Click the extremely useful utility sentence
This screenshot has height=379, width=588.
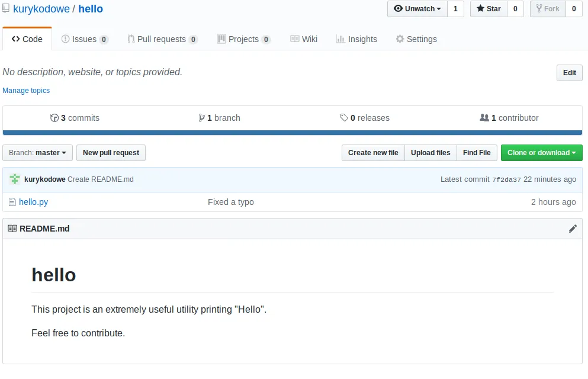[149, 309]
